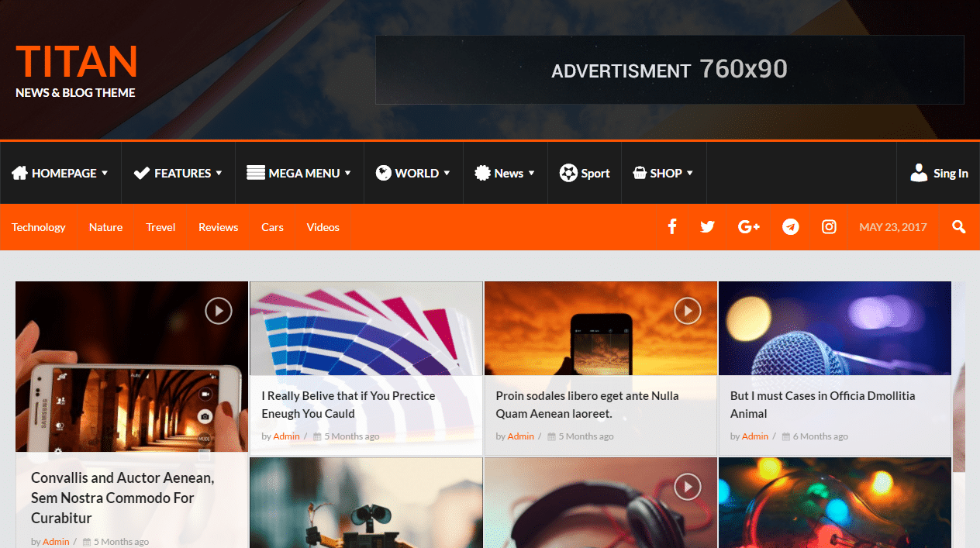Click the calendar icon next to 6 Months ago
Screen dimensions: 980x548
coord(785,436)
